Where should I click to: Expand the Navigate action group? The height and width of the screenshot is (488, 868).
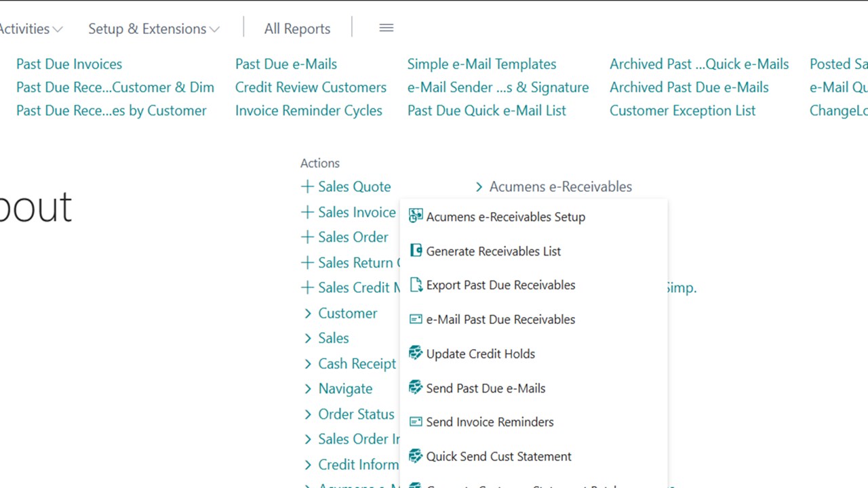point(345,388)
